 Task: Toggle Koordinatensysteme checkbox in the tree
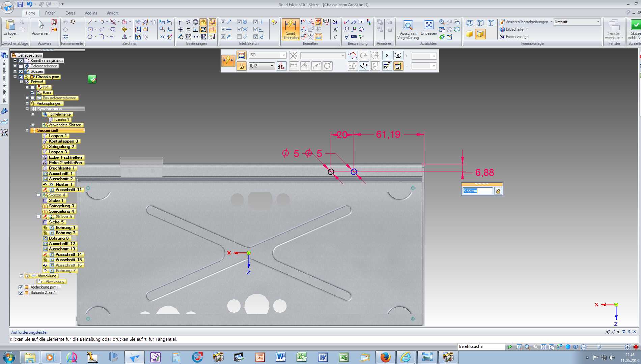[x=21, y=61]
